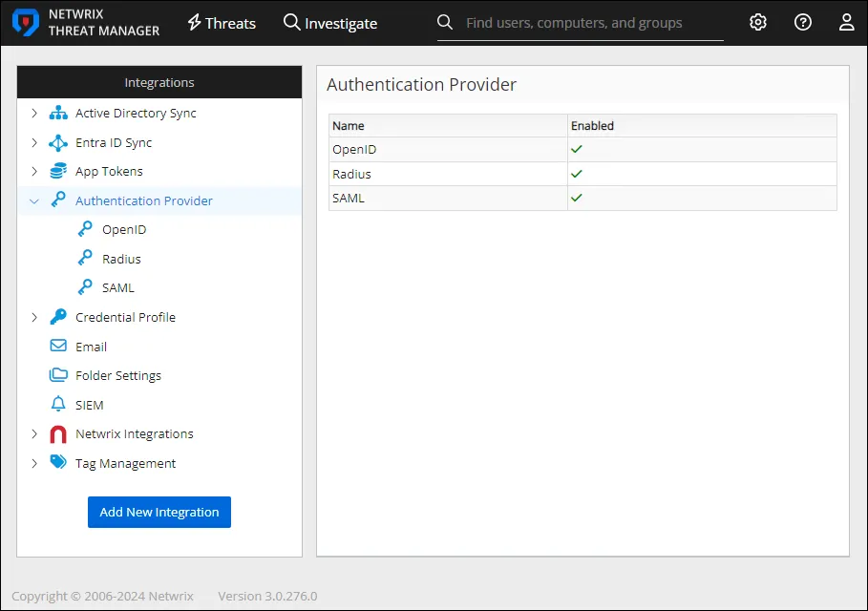Open the Radius tree item
The width and height of the screenshot is (868, 611).
point(121,259)
